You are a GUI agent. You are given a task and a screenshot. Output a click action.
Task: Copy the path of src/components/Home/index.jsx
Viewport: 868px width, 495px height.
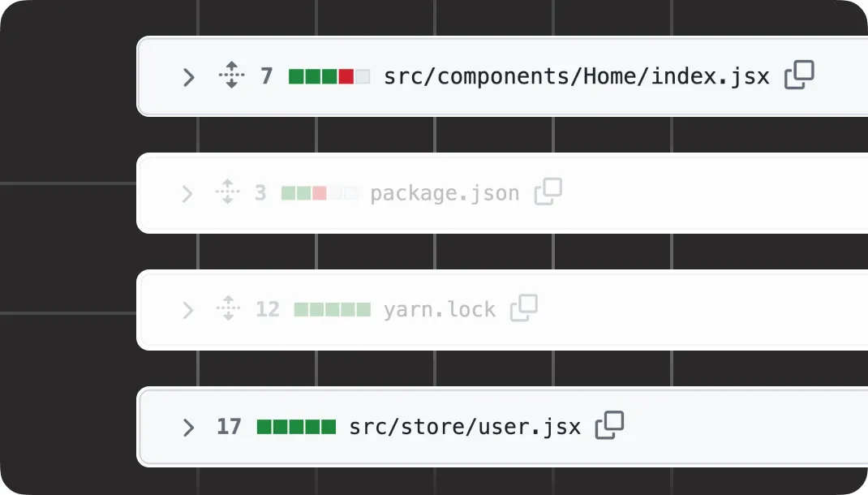(800, 75)
